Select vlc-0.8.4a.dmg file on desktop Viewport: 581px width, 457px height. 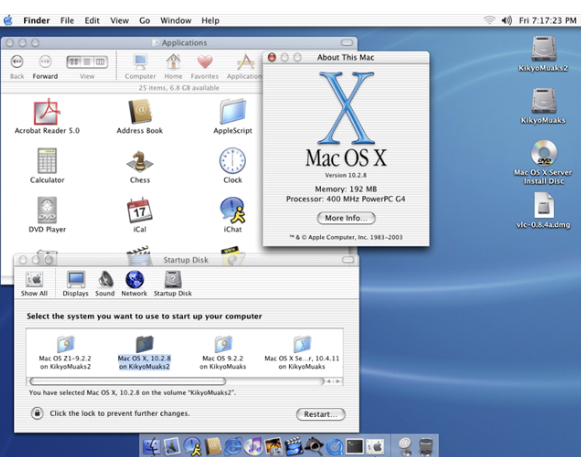544,205
